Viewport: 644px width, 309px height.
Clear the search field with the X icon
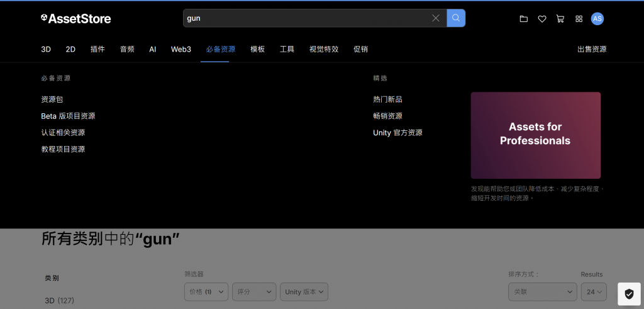[436, 18]
